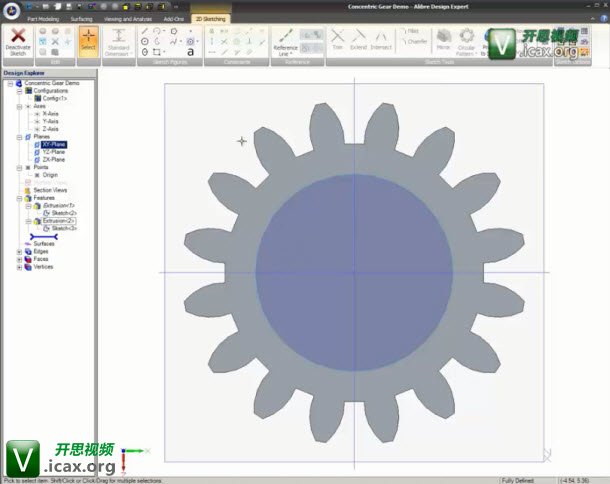Collapse the Extrusion<1> tree node
The width and height of the screenshot is (610, 484).
[x=28, y=206]
